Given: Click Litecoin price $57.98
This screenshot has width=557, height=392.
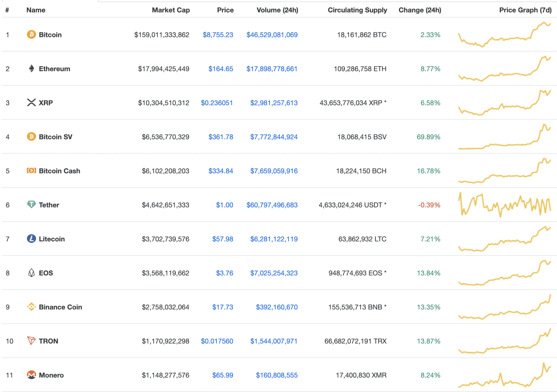Looking at the screenshot, I should tap(222, 239).
